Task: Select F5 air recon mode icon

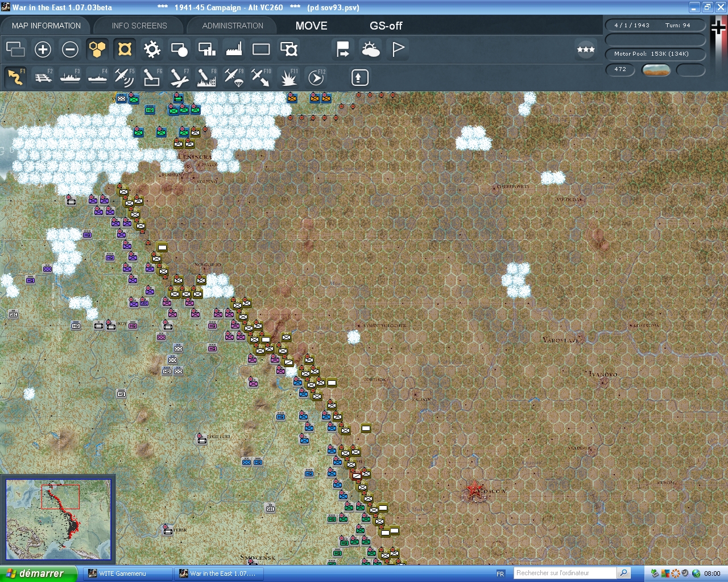Action: point(125,77)
